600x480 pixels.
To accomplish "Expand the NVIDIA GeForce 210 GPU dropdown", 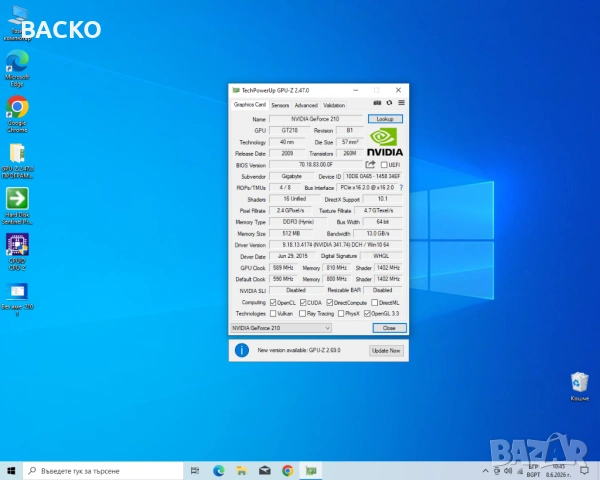I will click(281, 328).
